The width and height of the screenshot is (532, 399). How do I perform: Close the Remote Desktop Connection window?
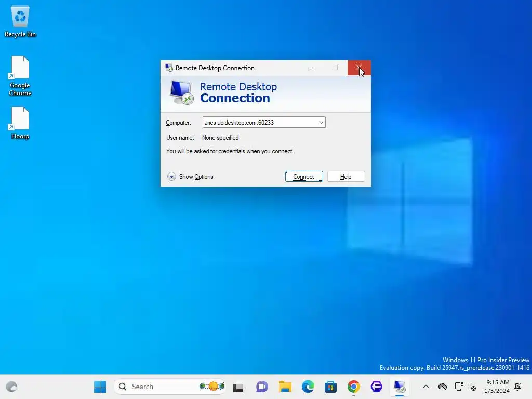pos(359,68)
